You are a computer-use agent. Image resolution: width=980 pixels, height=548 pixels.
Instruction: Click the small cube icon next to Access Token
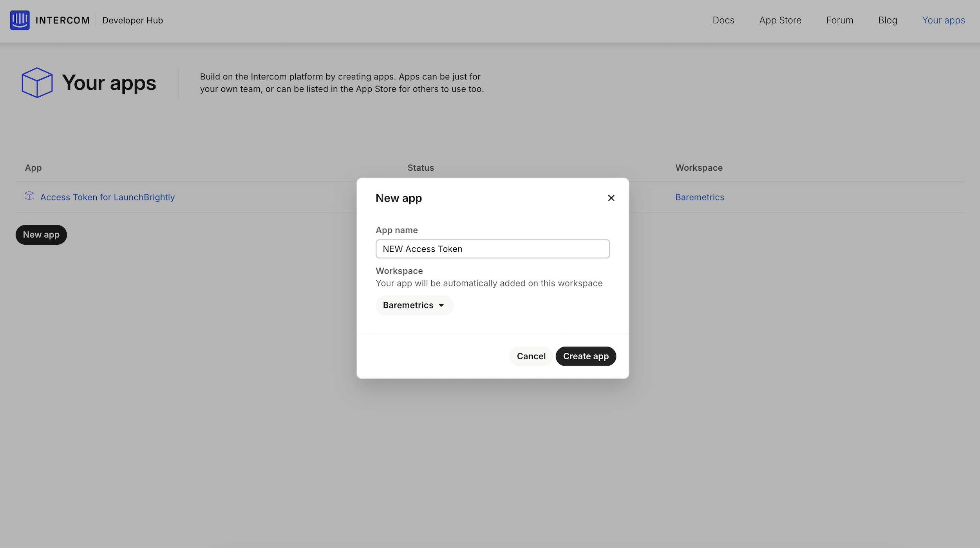29,196
